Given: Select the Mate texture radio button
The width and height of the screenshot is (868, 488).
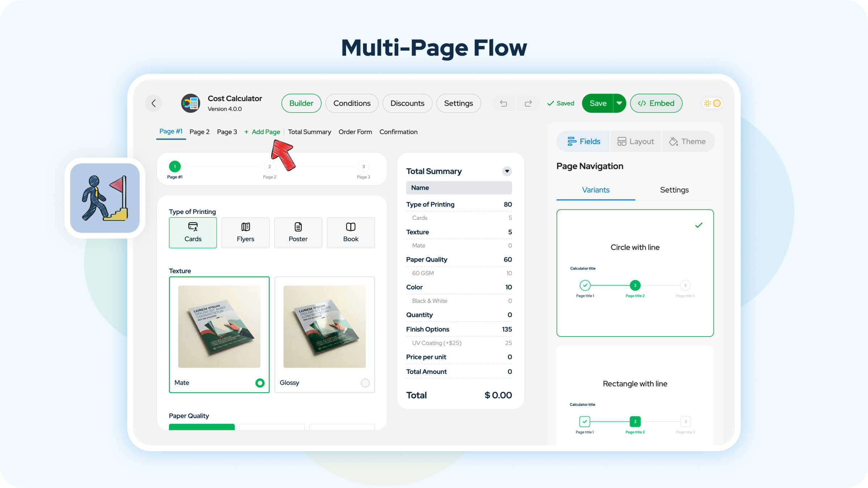Looking at the screenshot, I should click(x=260, y=383).
